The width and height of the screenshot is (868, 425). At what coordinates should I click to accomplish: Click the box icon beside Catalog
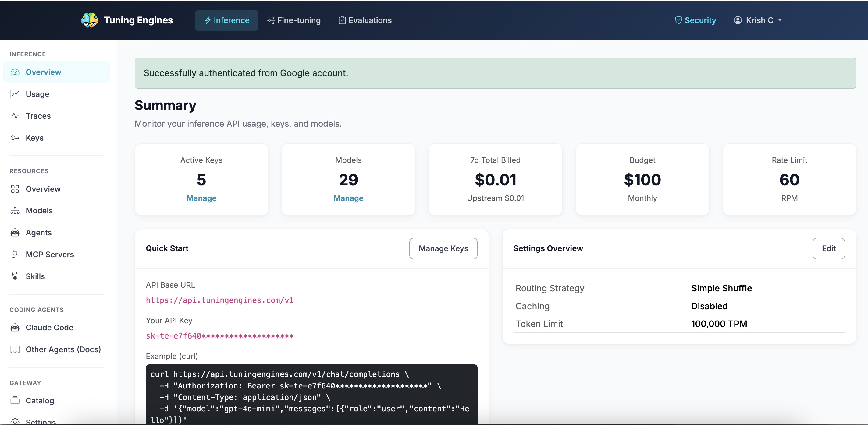15,400
